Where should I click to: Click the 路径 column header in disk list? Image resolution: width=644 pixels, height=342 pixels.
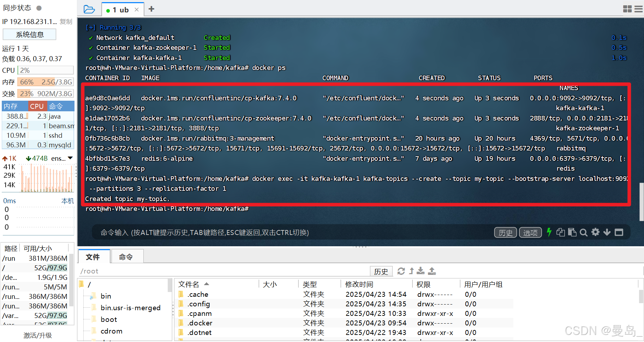pos(11,248)
